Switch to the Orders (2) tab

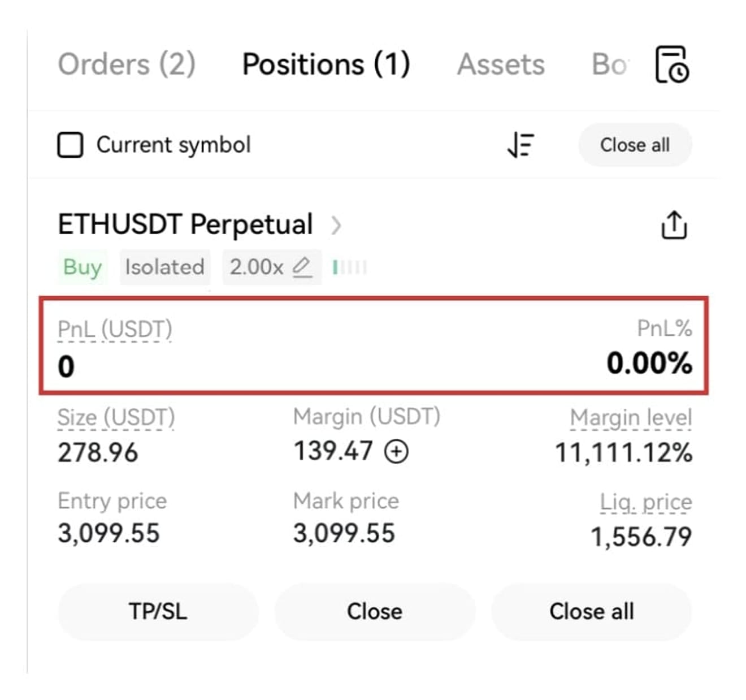[x=127, y=64]
